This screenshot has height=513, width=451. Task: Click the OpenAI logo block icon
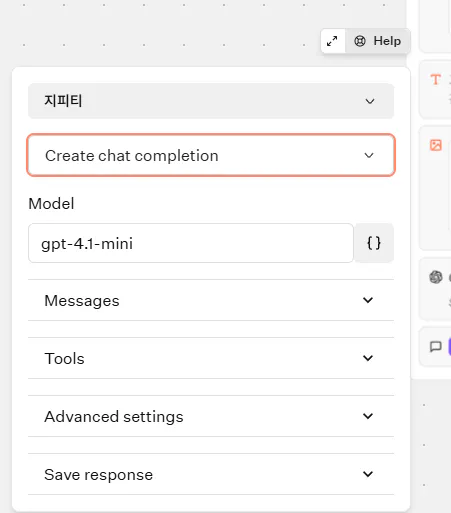tap(436, 277)
